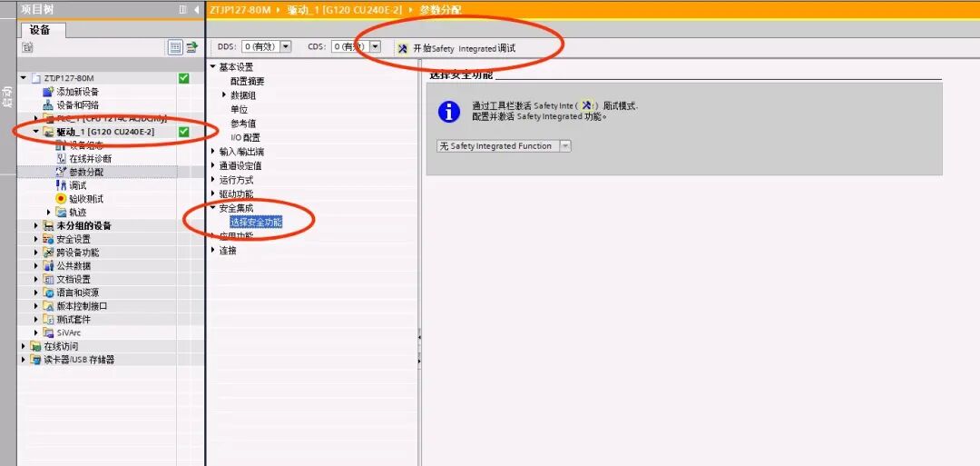
Task: Click the 在线并诊断 diagnostics icon
Action: [x=62, y=158]
